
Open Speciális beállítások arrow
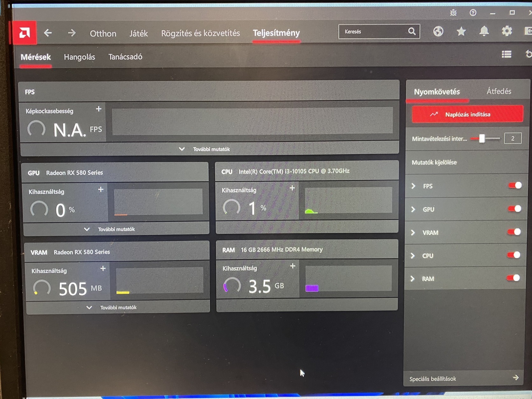[x=516, y=377]
